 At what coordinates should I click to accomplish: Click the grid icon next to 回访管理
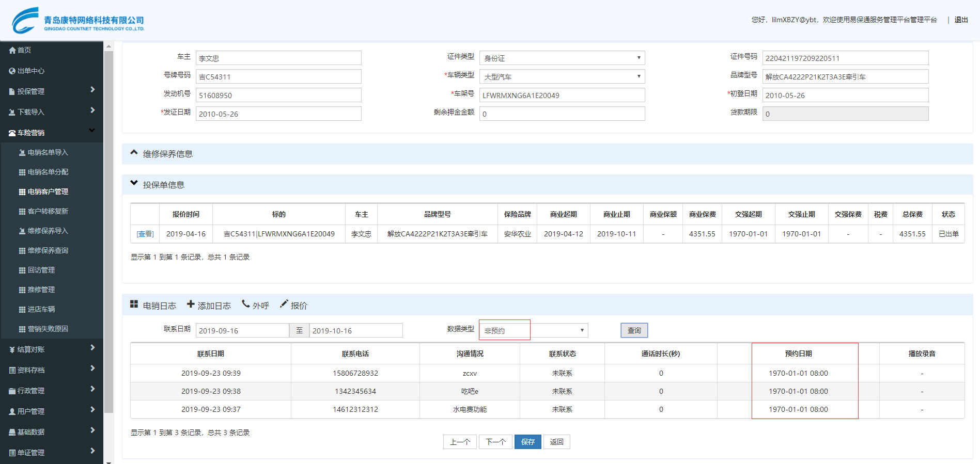pos(22,270)
